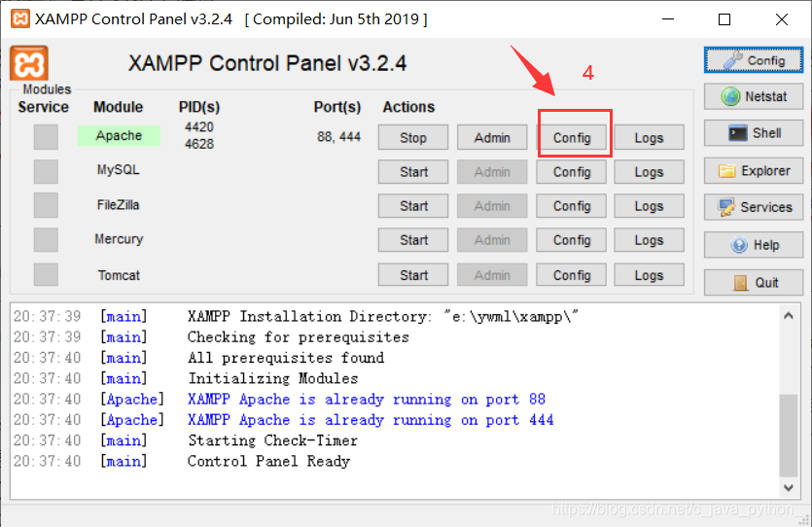Viewport: 812px width, 527px height.
Task: Click log line 'XAMPP Installation Directory'
Action: click(383, 316)
